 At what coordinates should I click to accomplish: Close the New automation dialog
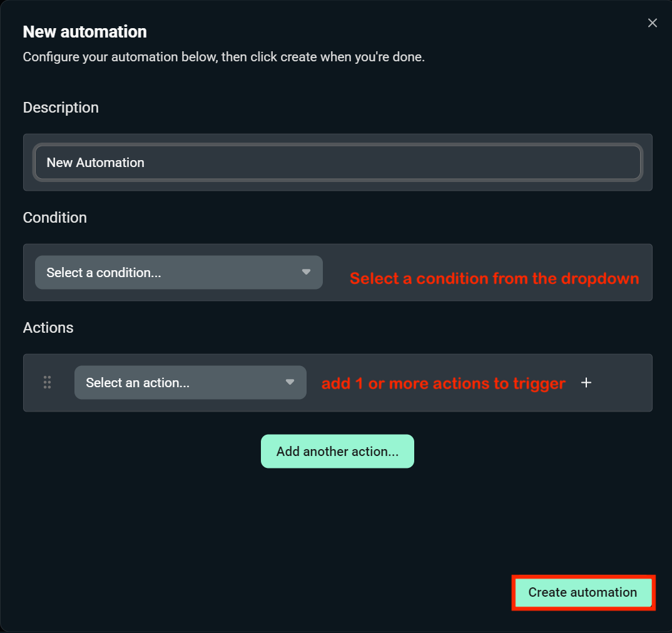[x=652, y=23]
